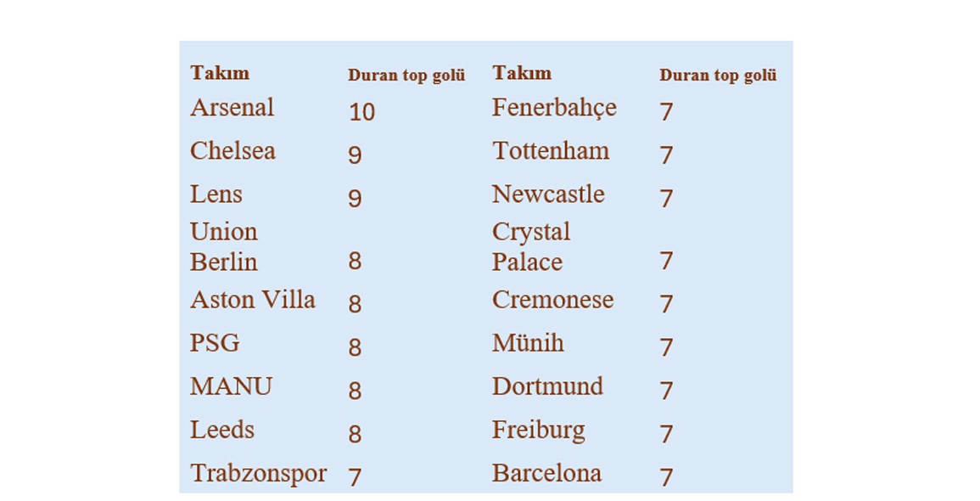Select the Union Berlin team name
The height and width of the screenshot is (501, 980).
224,247
